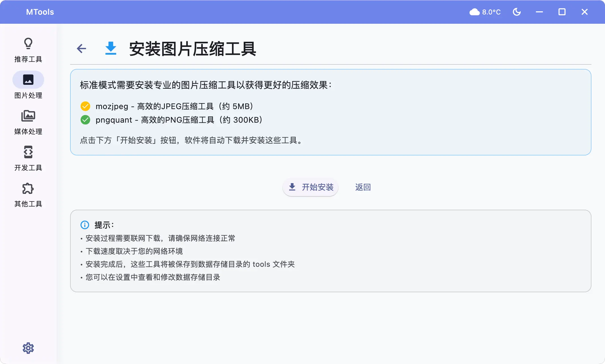Maximize the MTools window
Image resolution: width=605 pixels, height=364 pixels.
562,12
